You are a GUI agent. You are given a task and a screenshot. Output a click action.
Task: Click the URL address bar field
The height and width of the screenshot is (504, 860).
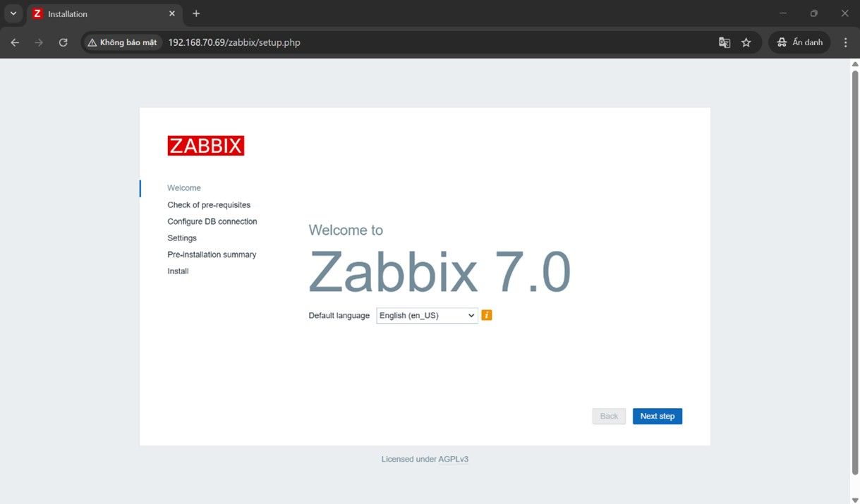point(423,42)
